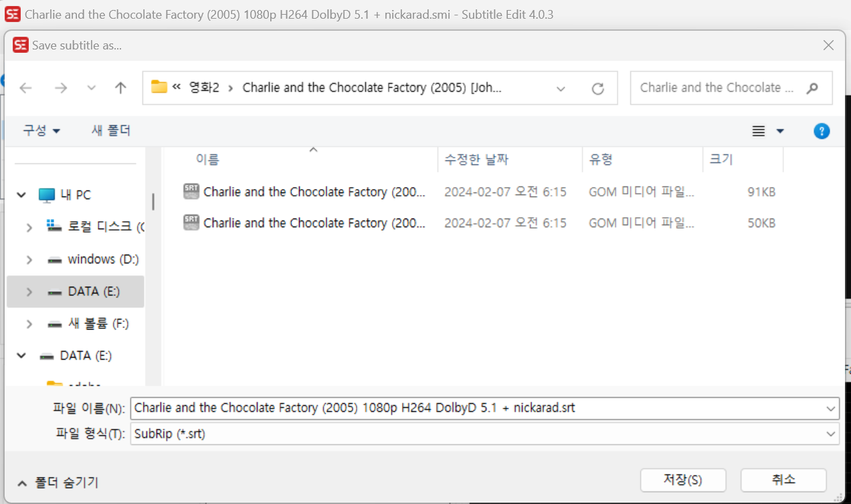Screen dimensions: 851x504
Task: Click Subtitle Edit main window title icon
Action: (12, 14)
